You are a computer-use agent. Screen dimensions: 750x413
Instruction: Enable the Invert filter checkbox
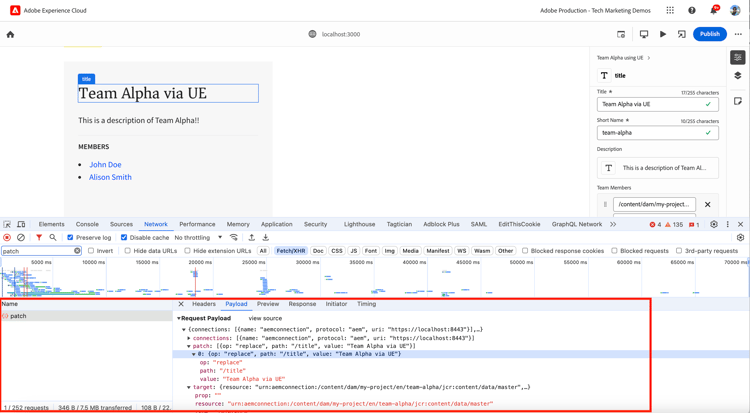[x=91, y=251]
